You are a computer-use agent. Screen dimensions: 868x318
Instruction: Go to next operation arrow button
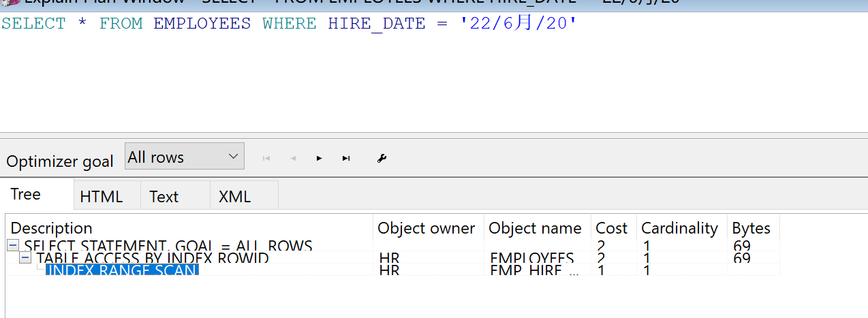(320, 158)
